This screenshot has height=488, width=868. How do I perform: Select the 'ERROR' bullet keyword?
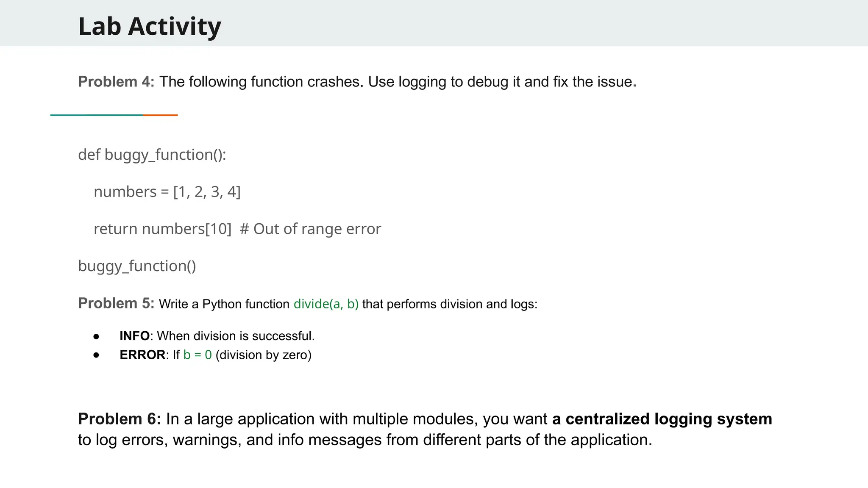pyautogui.click(x=142, y=355)
